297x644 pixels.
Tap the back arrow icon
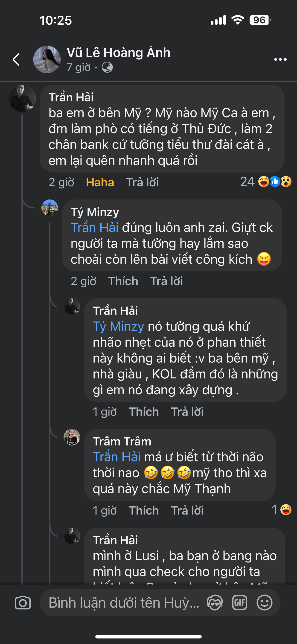(x=16, y=59)
